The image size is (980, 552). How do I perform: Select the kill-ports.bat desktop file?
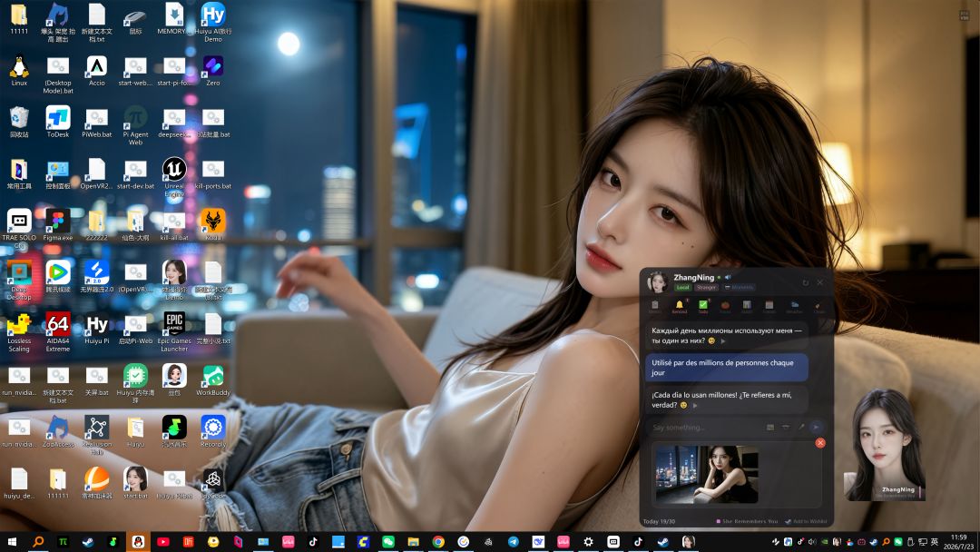213,173
